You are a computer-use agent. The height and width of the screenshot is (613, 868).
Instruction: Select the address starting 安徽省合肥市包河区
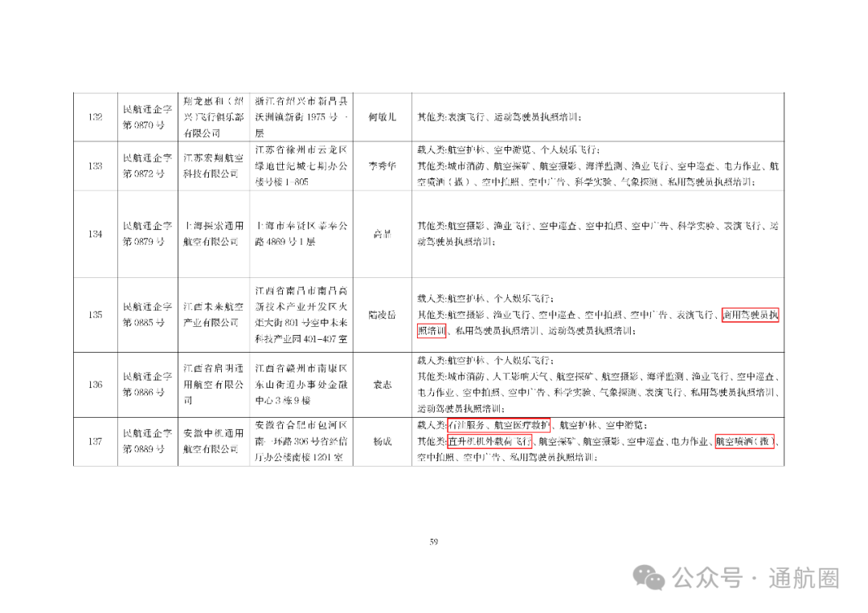click(x=301, y=442)
